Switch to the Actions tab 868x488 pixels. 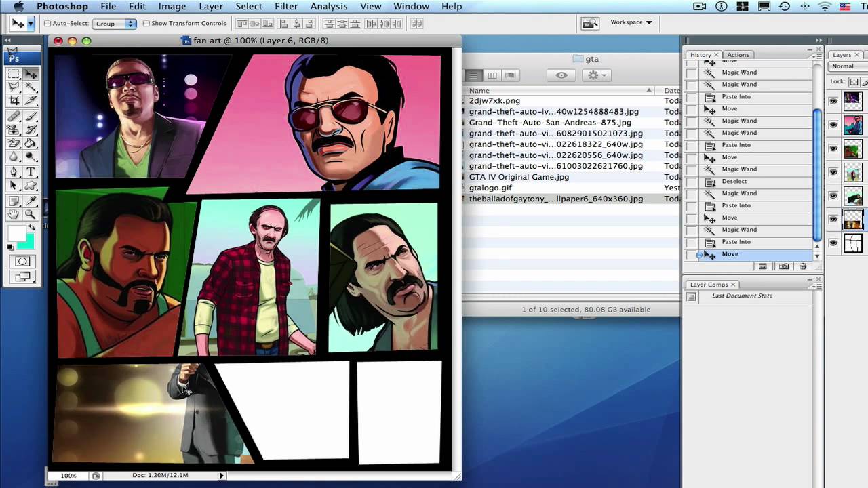point(738,55)
